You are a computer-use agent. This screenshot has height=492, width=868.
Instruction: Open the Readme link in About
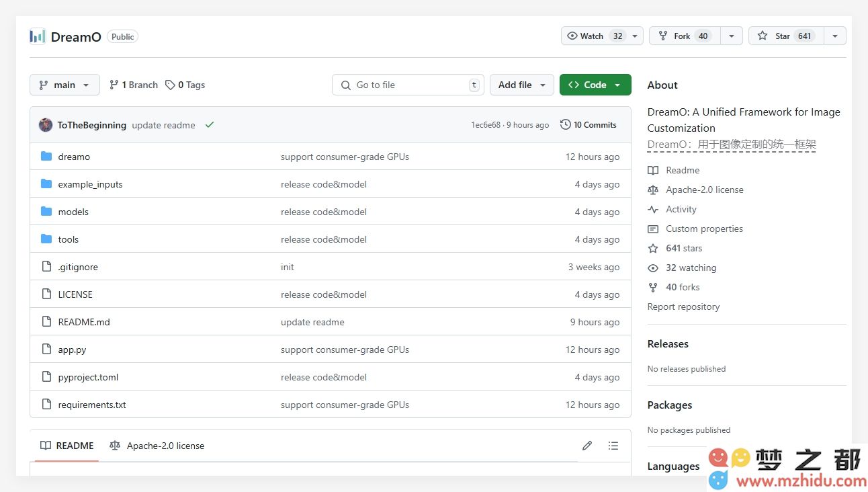point(683,171)
